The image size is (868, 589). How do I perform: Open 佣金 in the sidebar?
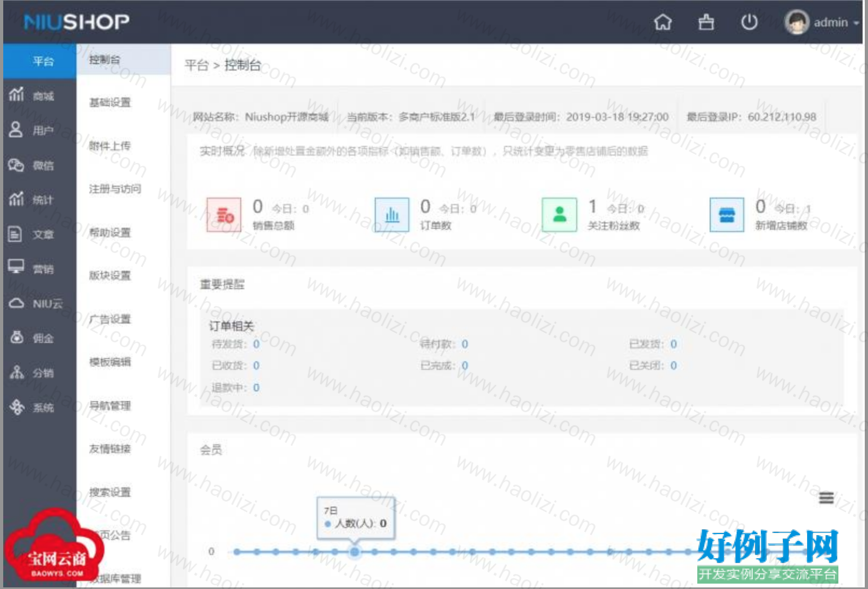tap(39, 338)
